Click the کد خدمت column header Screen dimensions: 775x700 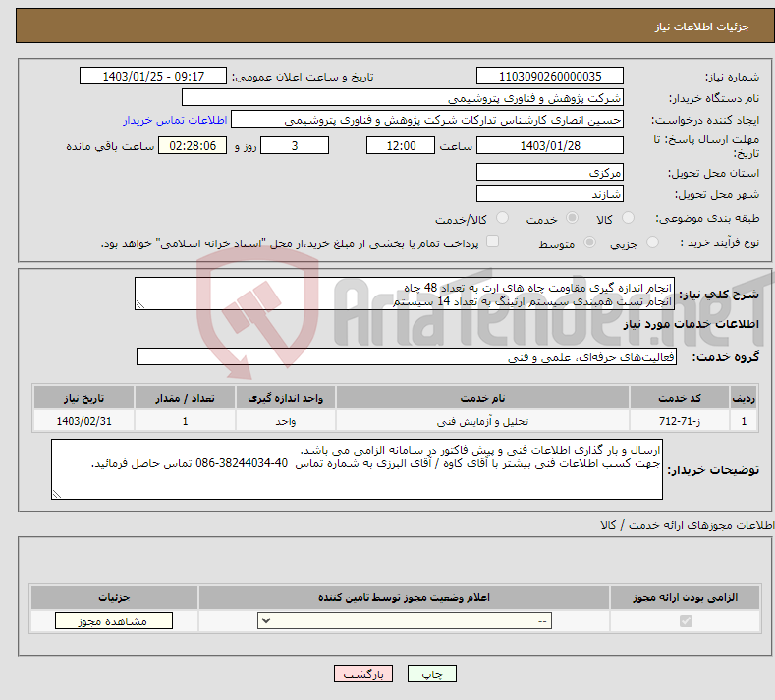pyautogui.click(x=680, y=398)
